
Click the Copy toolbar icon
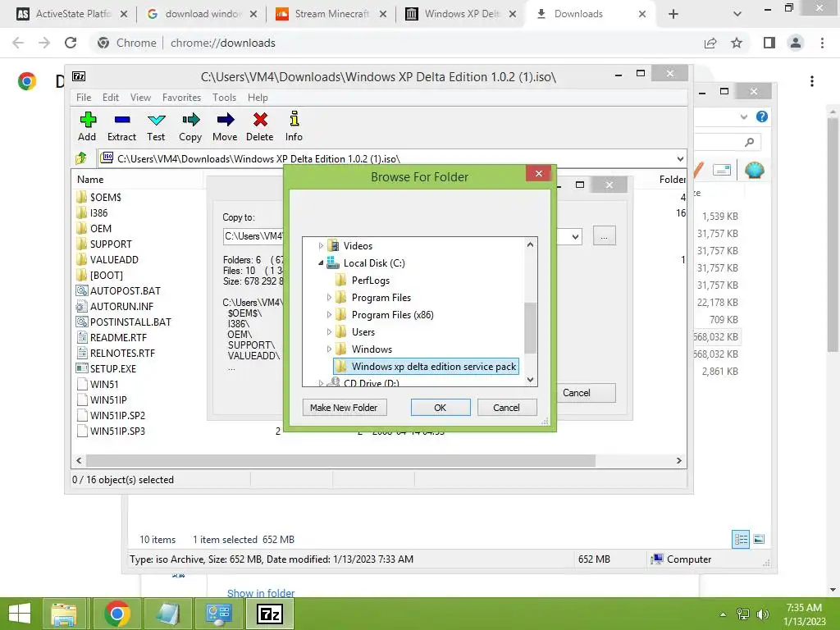click(x=190, y=126)
